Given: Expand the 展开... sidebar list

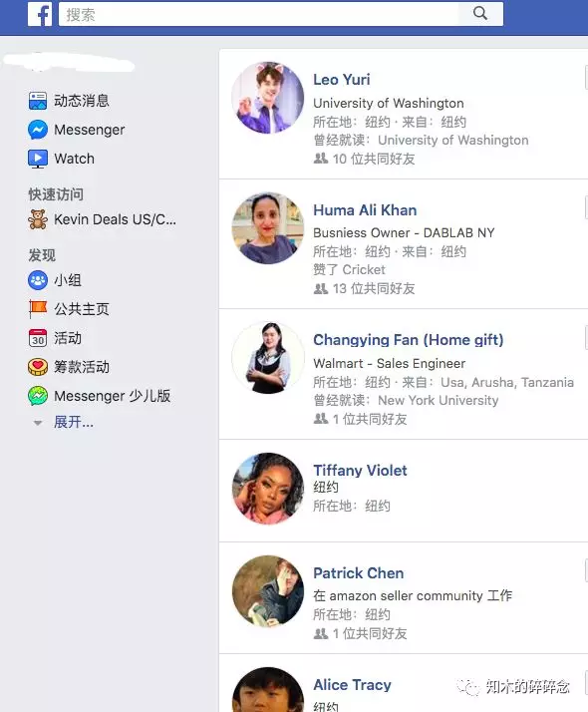Looking at the screenshot, I should 74,422.
